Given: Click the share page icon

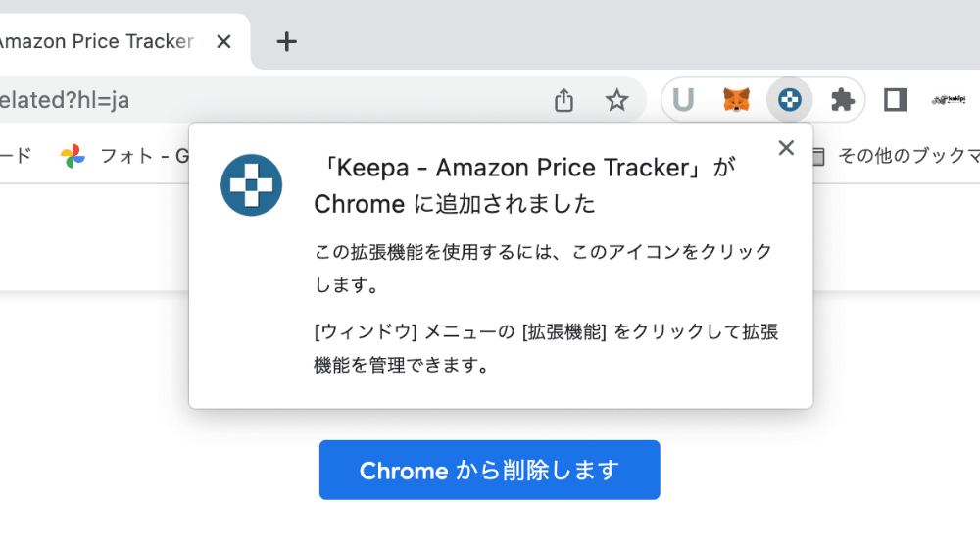Looking at the screenshot, I should [x=563, y=100].
